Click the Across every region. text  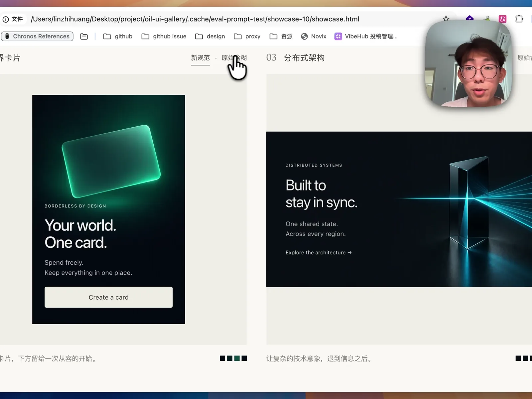316,234
